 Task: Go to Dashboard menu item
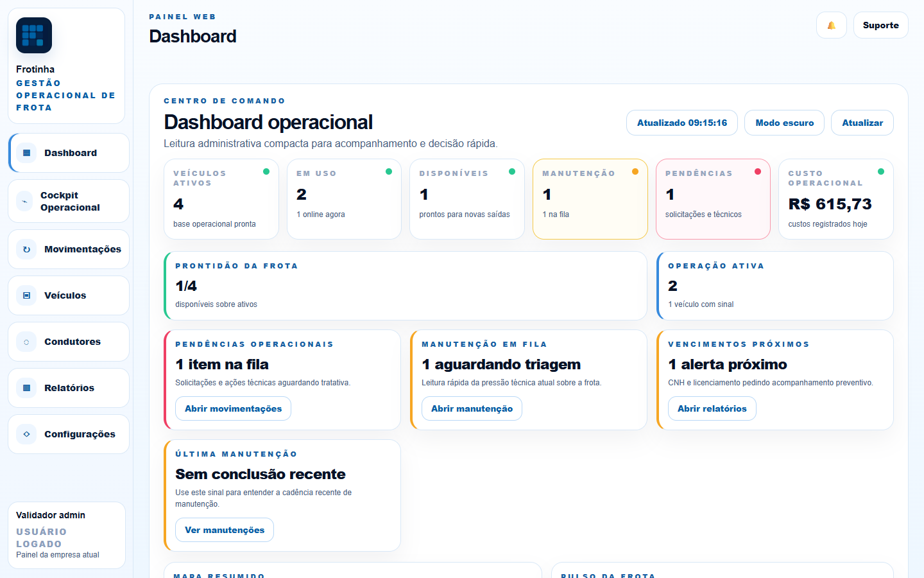point(69,153)
